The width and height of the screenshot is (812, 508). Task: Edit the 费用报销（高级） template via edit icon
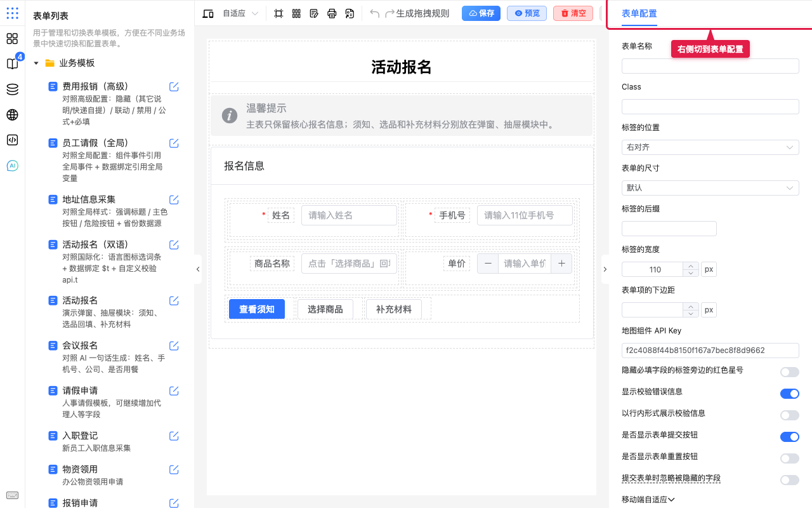pyautogui.click(x=174, y=86)
